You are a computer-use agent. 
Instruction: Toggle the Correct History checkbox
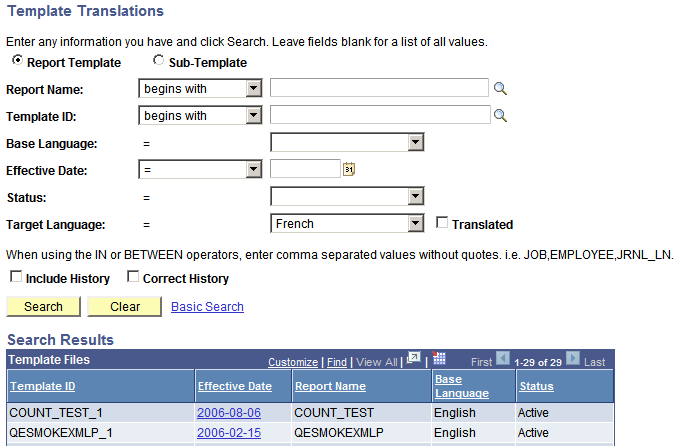[133, 278]
